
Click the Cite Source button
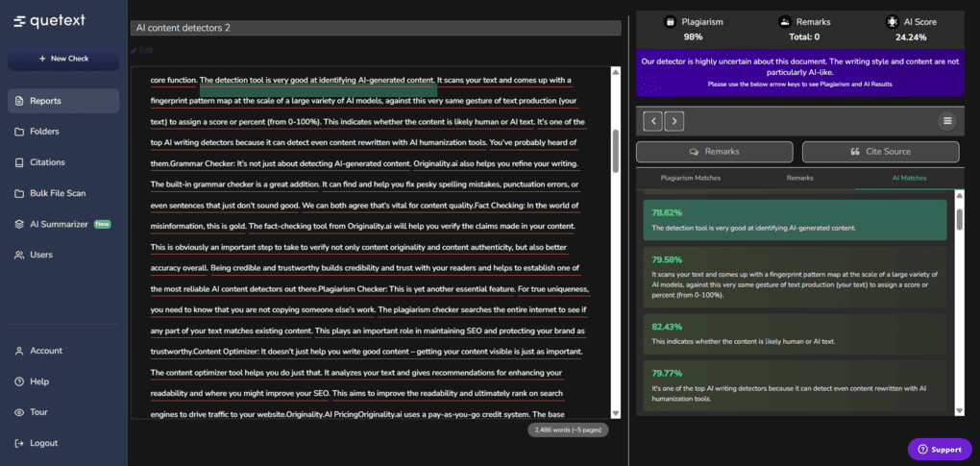point(881,152)
